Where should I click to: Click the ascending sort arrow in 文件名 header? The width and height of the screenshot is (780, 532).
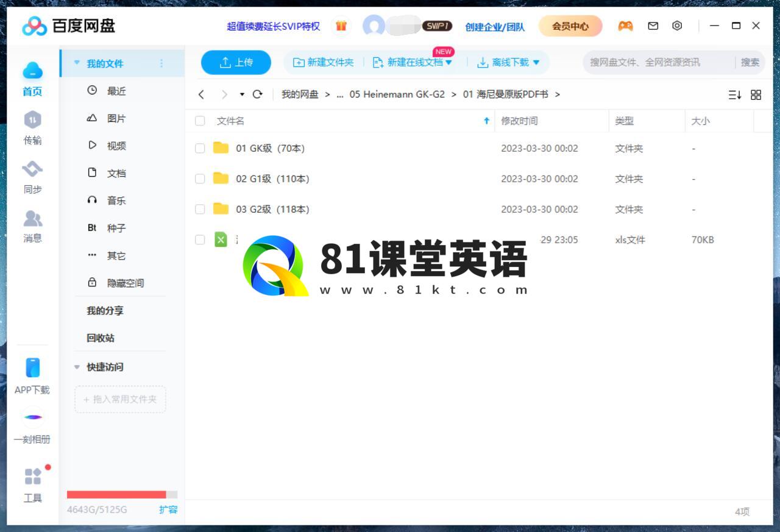click(486, 121)
